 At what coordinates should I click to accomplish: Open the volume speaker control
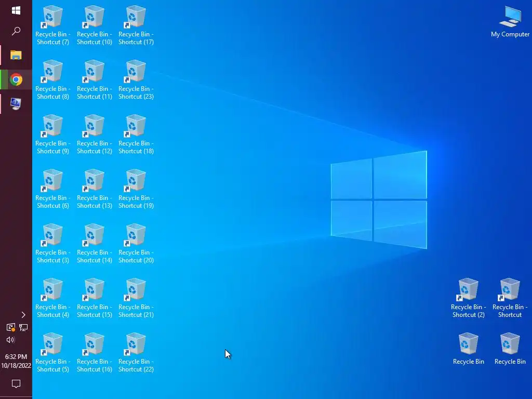[10, 340]
